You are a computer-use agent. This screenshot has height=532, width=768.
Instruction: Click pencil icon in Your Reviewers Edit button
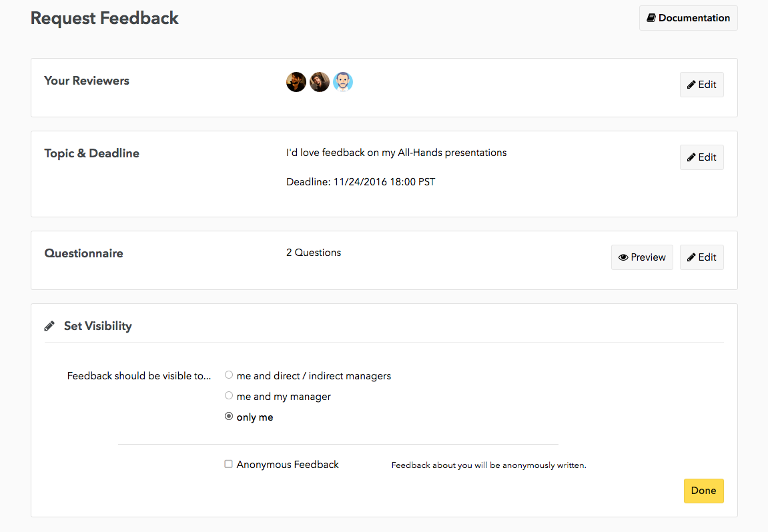[x=691, y=85]
